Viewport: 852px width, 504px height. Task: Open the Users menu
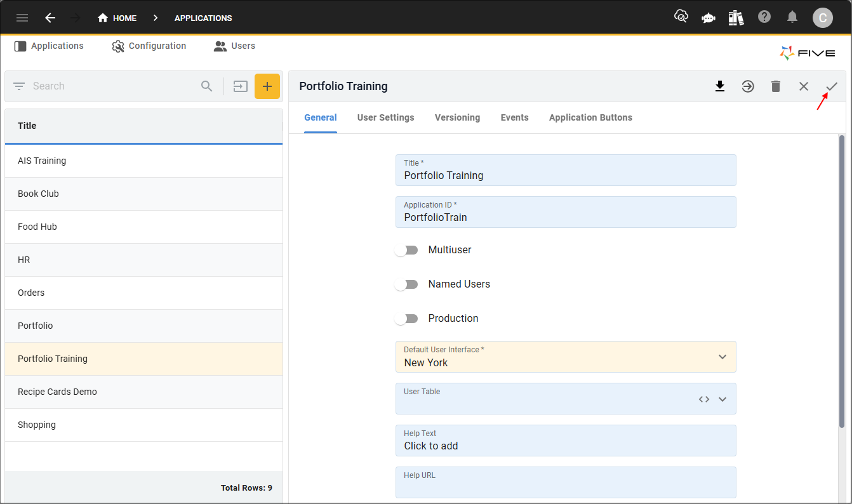pos(234,46)
